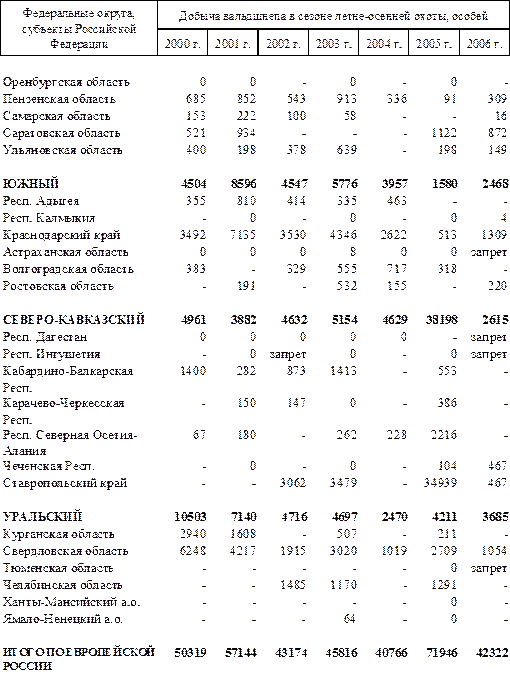Image resolution: width=510 pixels, height=679 pixels.
Task: Click value 1400 in Кабардино-Балкарская row
Action: pyautogui.click(x=193, y=371)
